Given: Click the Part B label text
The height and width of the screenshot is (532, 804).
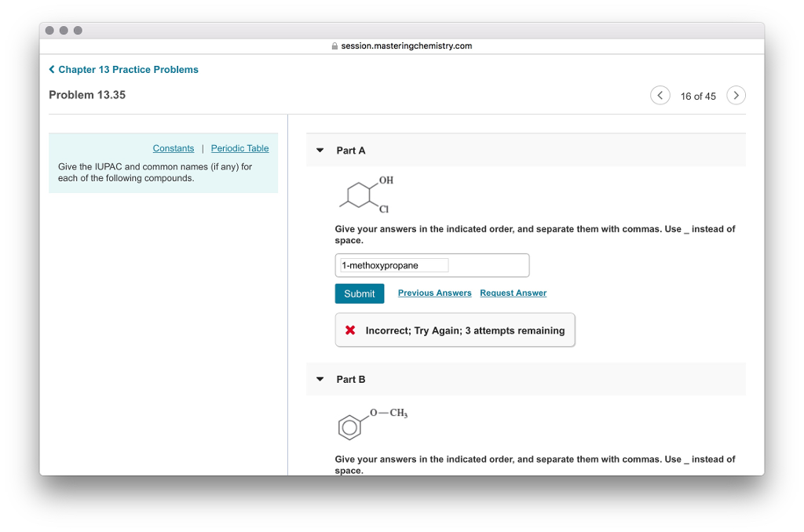Looking at the screenshot, I should point(351,379).
